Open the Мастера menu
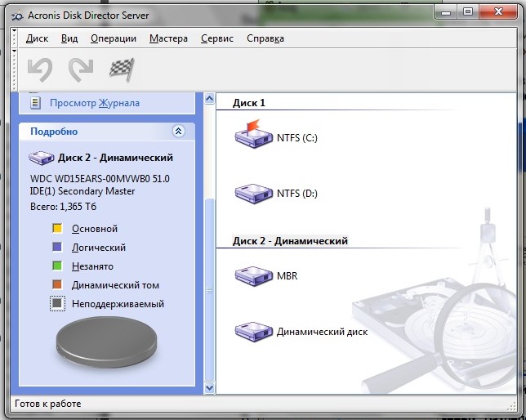526x420 pixels. pos(168,38)
